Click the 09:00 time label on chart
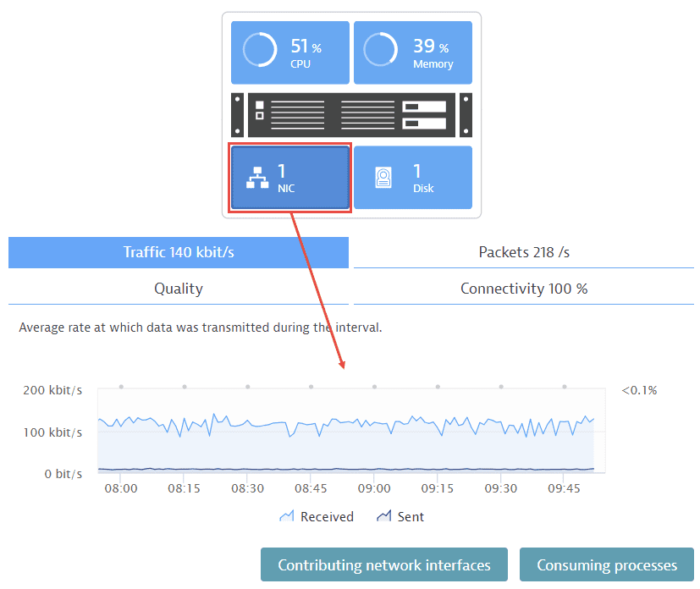The height and width of the screenshot is (589, 700). point(374,488)
